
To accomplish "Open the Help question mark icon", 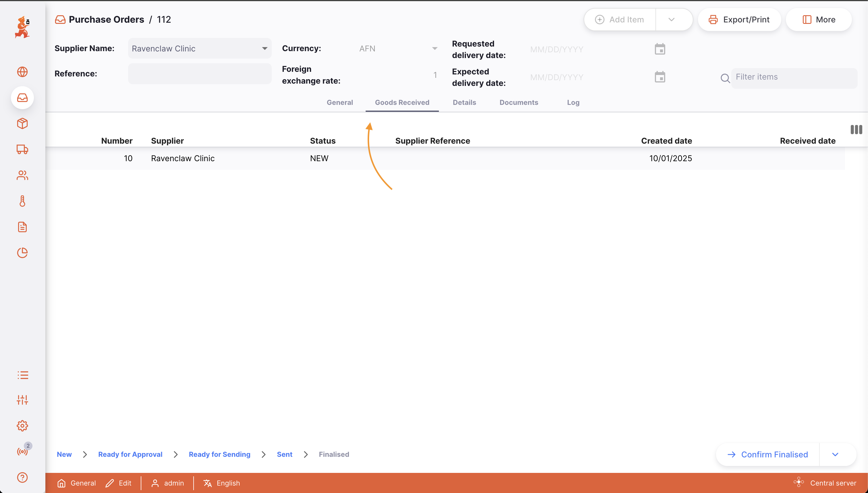I will point(22,477).
